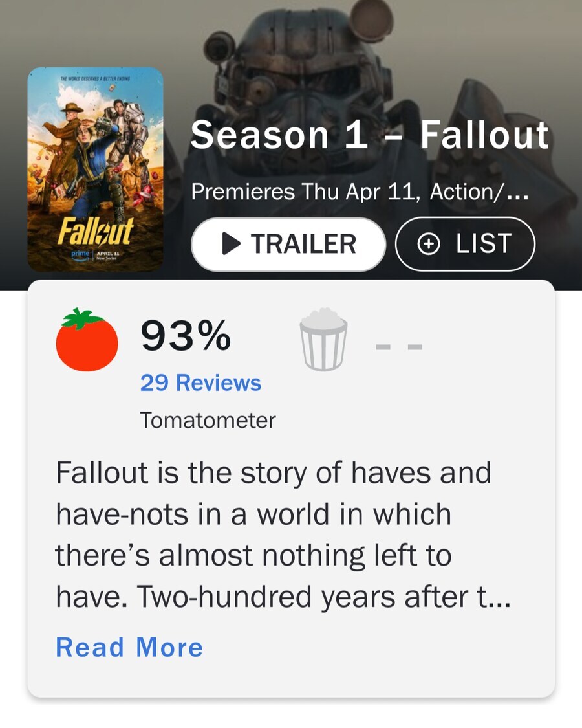Click the Season 1 – Fallout title
This screenshot has height=728, width=582.
tap(369, 135)
